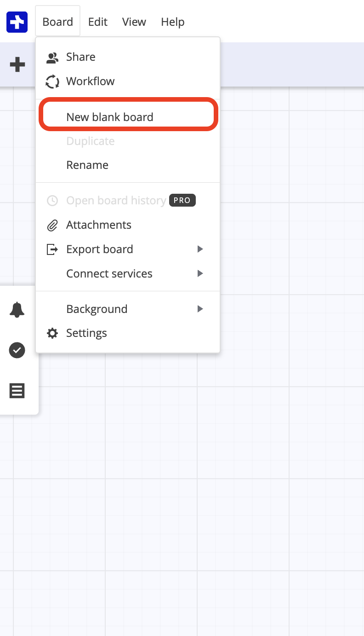Image resolution: width=364 pixels, height=636 pixels.
Task: Open the Edit menu
Action: click(97, 22)
